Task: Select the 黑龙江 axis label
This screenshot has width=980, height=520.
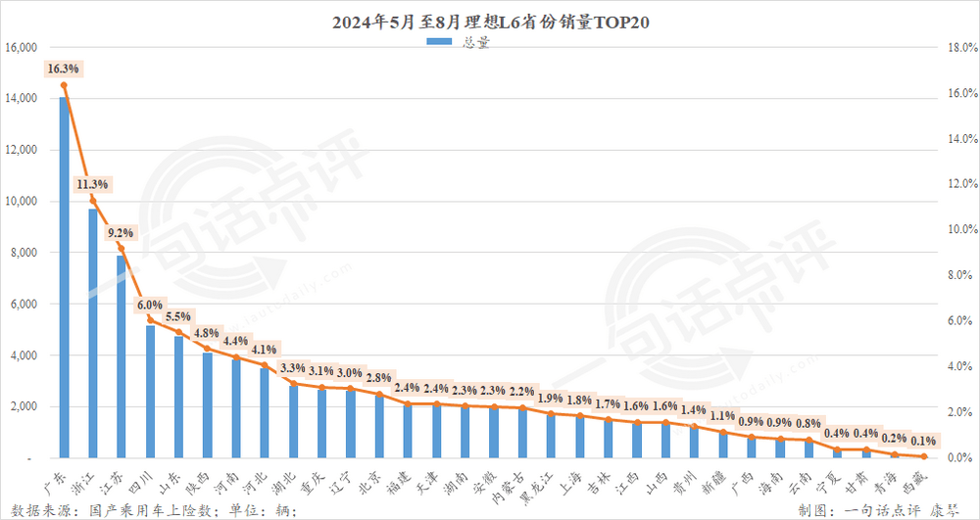Action: coord(546,485)
